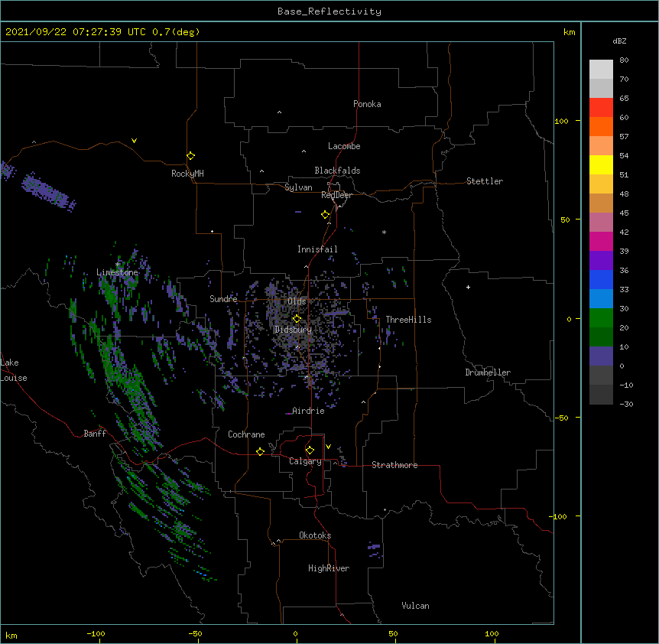Select the orange 60 dBZ legend swatch

[601, 126]
